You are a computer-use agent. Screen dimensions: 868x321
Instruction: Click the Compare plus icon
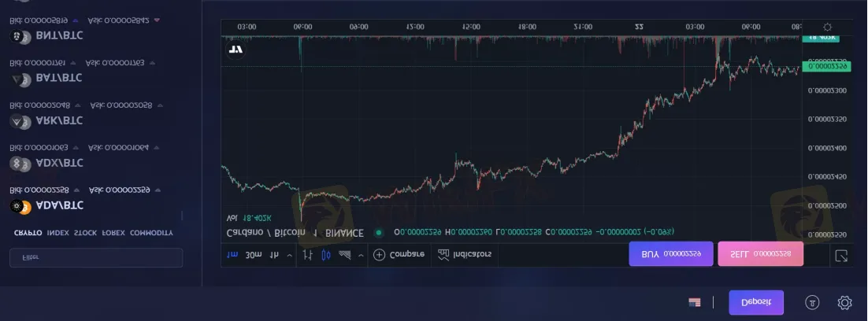[x=380, y=254]
